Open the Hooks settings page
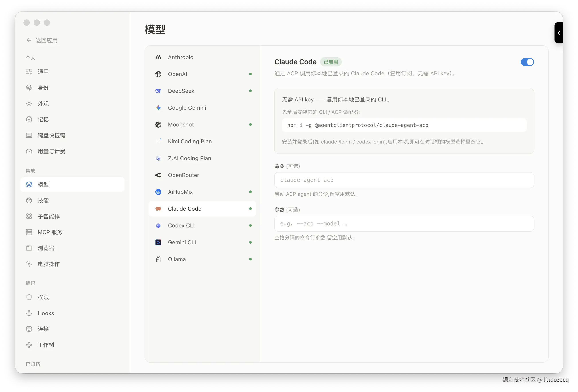 coord(72,313)
